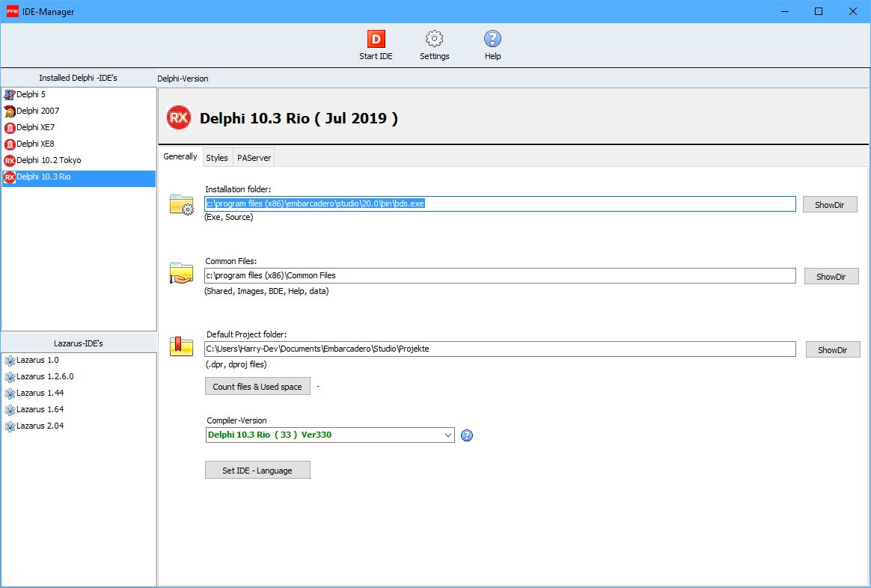The image size is (871, 588).
Task: Show directory of Default Project folder
Action: pos(833,349)
